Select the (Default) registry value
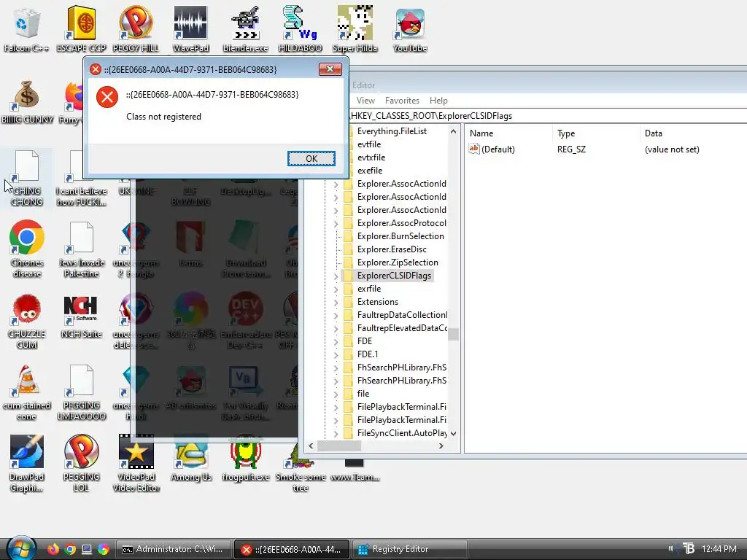 [498, 149]
